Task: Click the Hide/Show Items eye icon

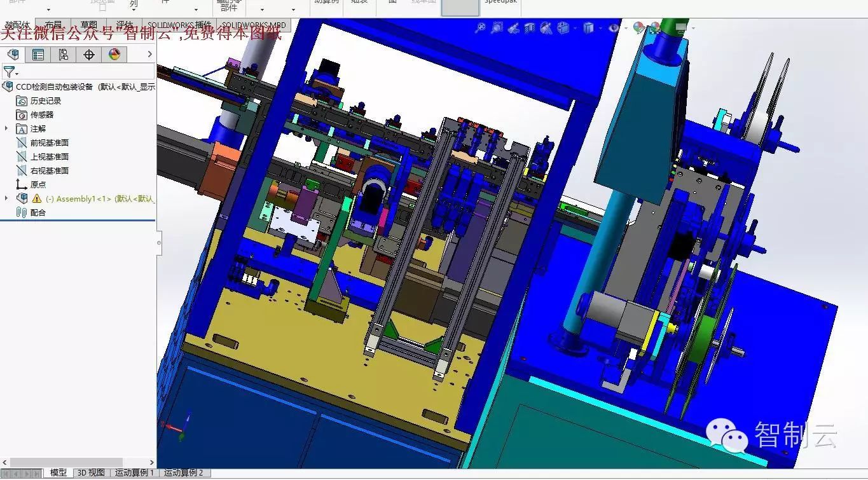Action: (x=614, y=27)
